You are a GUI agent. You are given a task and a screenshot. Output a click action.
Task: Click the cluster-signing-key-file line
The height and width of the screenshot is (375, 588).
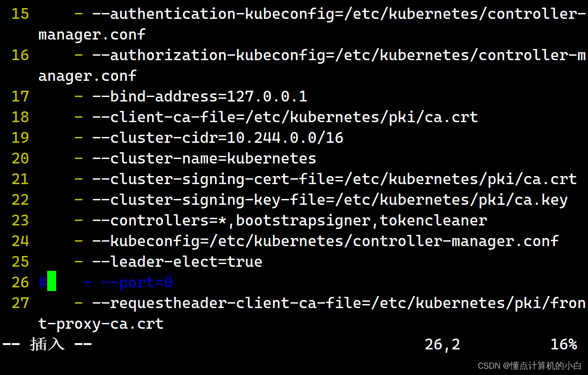[321, 200]
